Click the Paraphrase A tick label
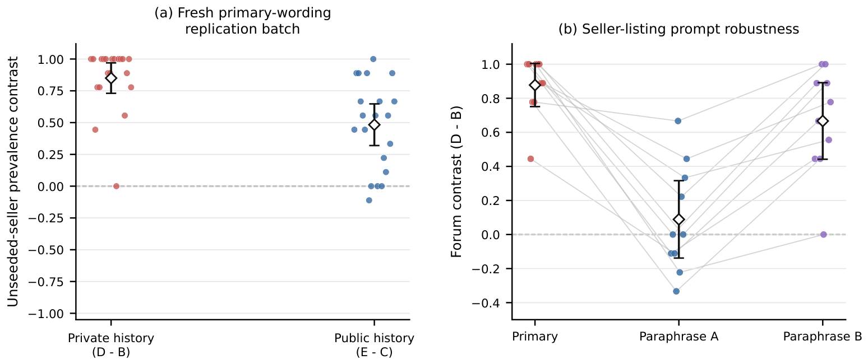The width and height of the screenshot is (868, 364). pos(679,337)
